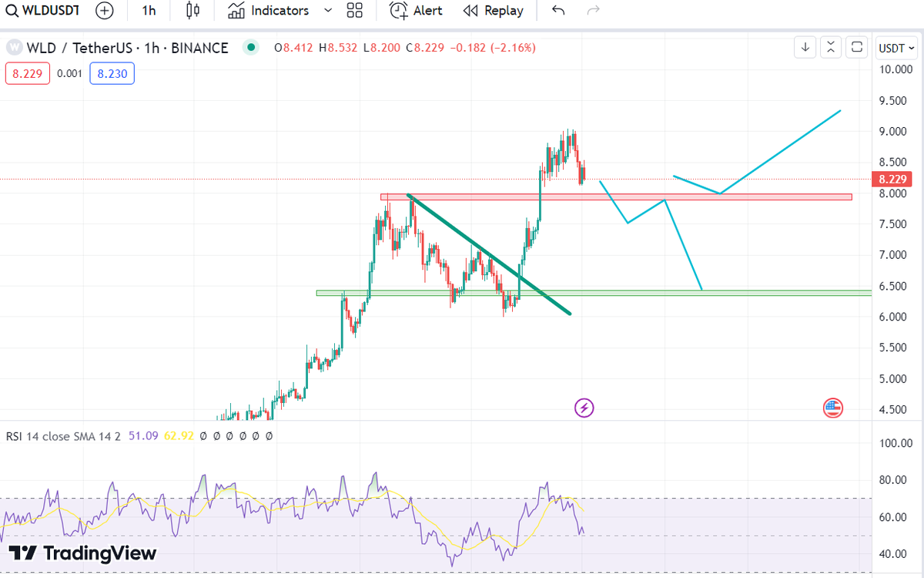924x578 pixels.
Task: Undo the last chart action
Action: pos(558,11)
